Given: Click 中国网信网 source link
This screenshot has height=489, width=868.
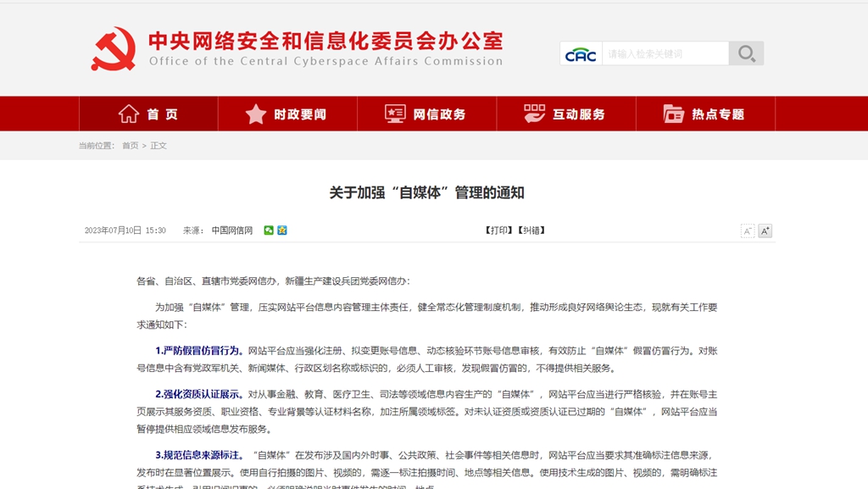Looking at the screenshot, I should (x=232, y=231).
